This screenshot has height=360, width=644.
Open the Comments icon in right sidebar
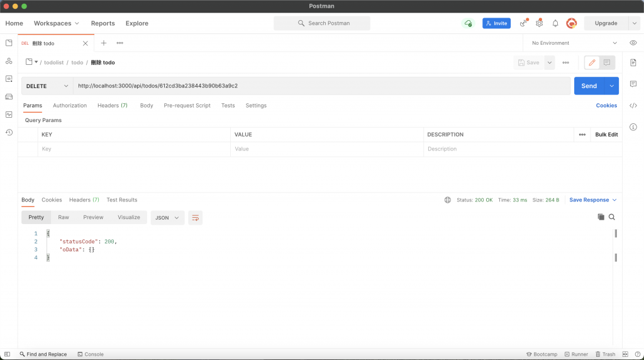[x=633, y=84]
